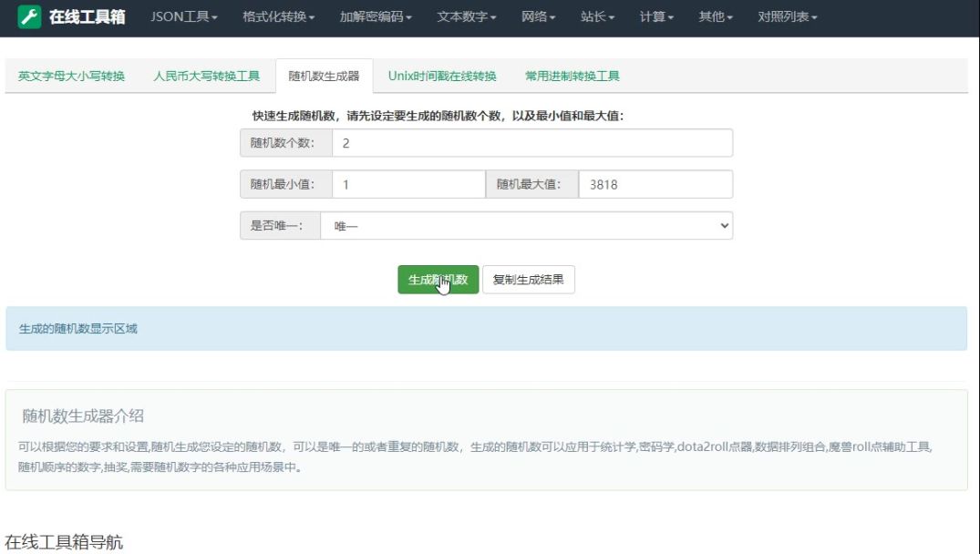This screenshot has height=554, width=980.
Task: Select the 随机数生成器 tab
Action: pos(324,77)
